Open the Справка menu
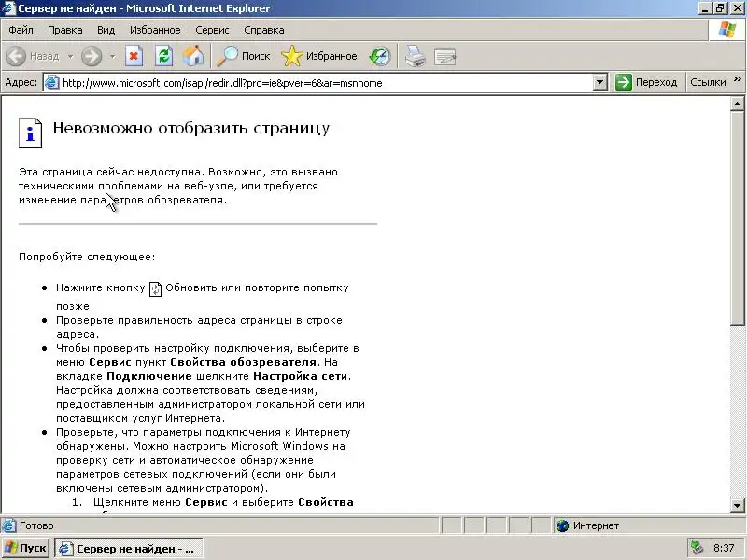 (264, 30)
